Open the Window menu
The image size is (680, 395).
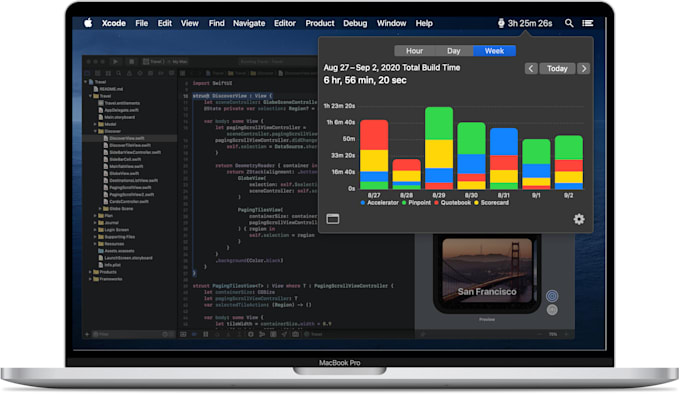[x=391, y=23]
